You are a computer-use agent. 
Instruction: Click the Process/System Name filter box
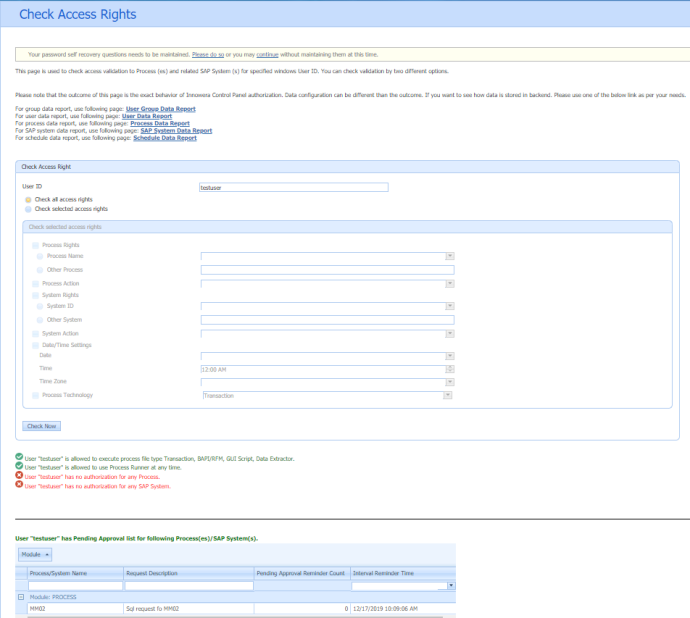point(75,586)
